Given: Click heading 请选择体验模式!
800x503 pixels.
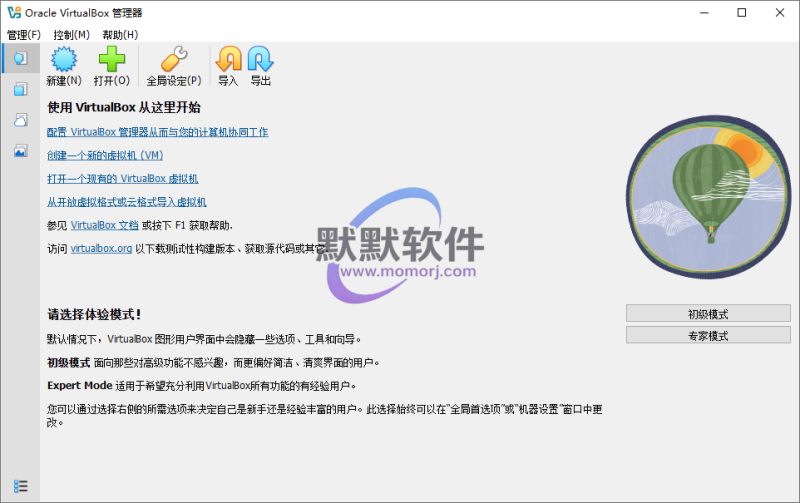Looking at the screenshot, I should click(94, 314).
